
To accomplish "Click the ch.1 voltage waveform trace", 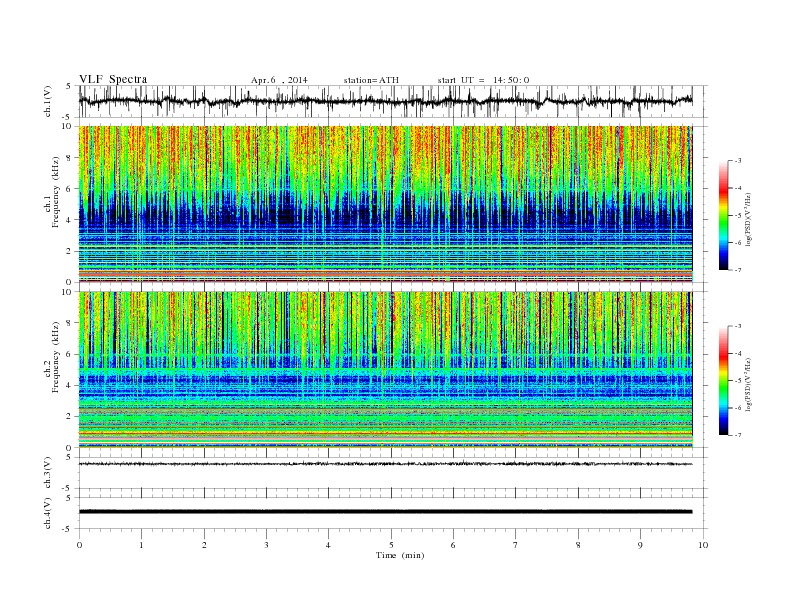I will [386, 101].
